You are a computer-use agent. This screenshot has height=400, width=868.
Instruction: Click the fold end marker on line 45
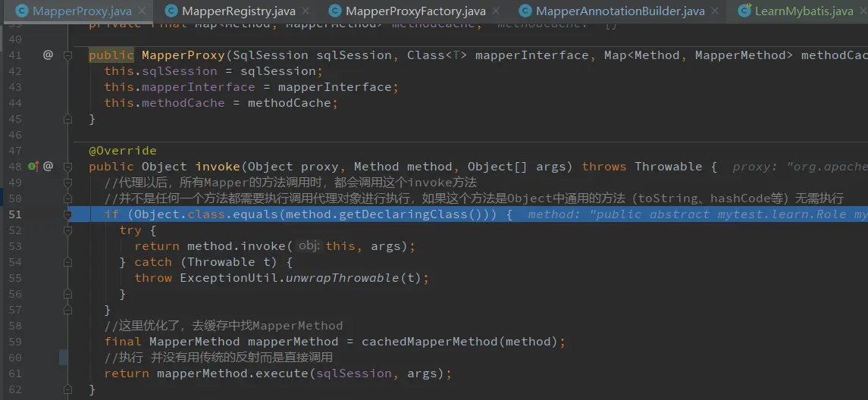point(67,119)
